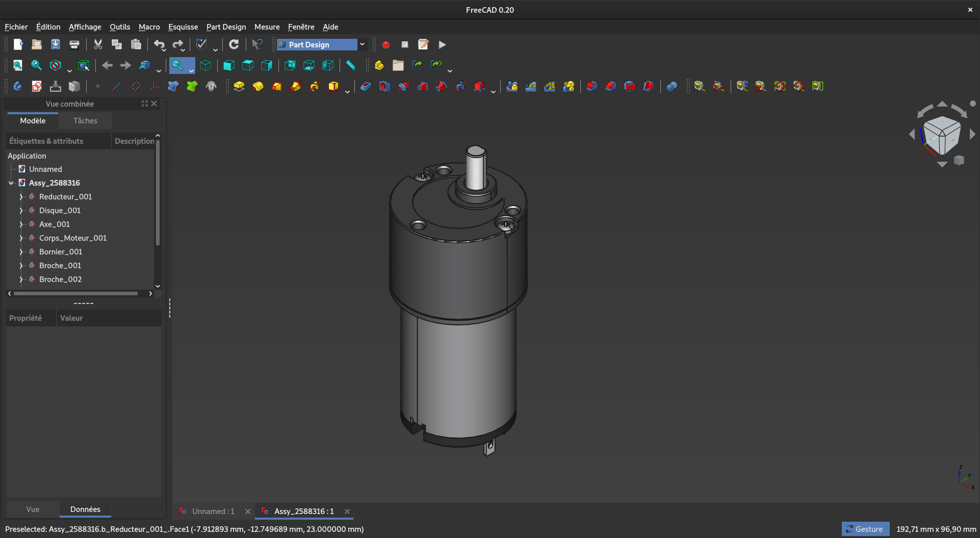
Task: Click the Open document icon
Action: click(37, 45)
